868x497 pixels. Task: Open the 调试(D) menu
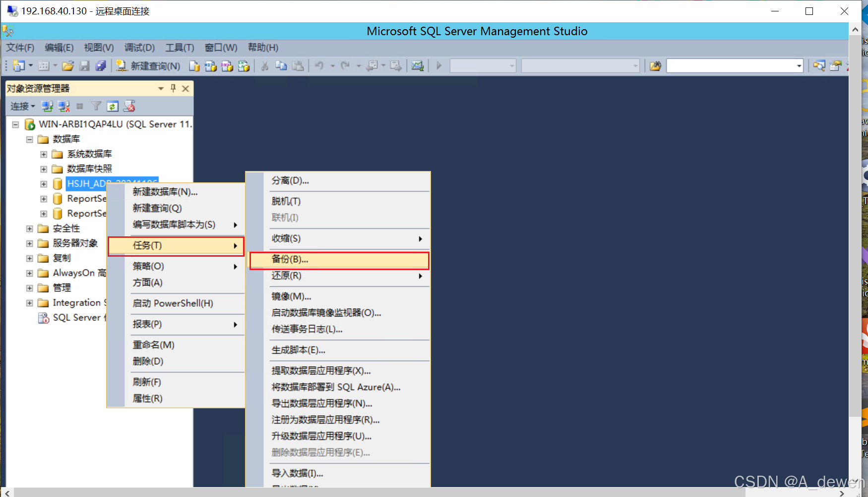(139, 48)
